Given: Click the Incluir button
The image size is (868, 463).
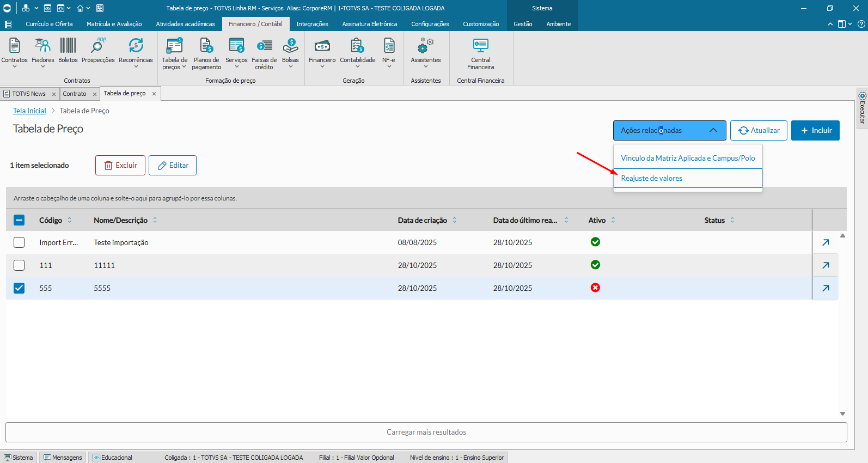Looking at the screenshot, I should point(815,130).
